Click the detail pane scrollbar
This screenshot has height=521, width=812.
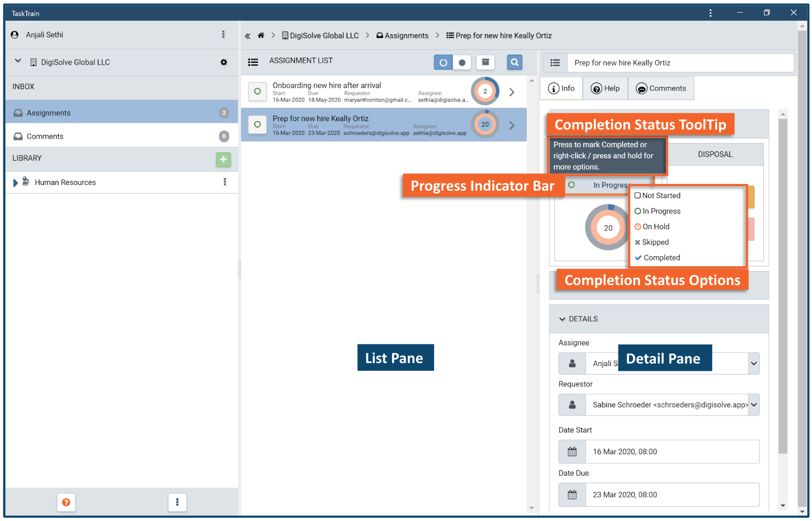(x=783, y=287)
